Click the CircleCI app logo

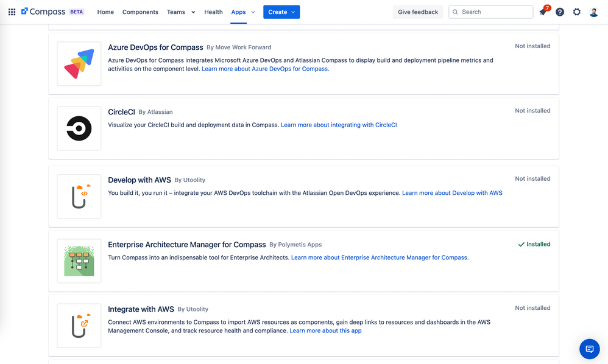click(79, 128)
